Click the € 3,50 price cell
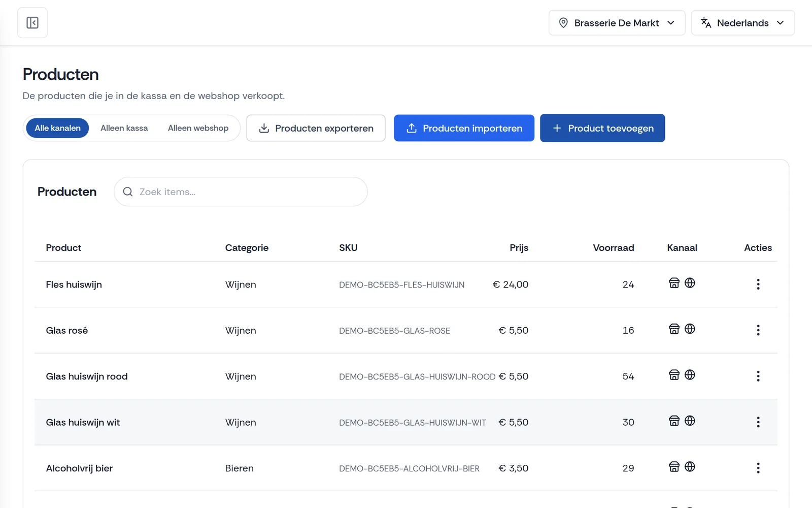Screen dimensions: 812x508 513,468
